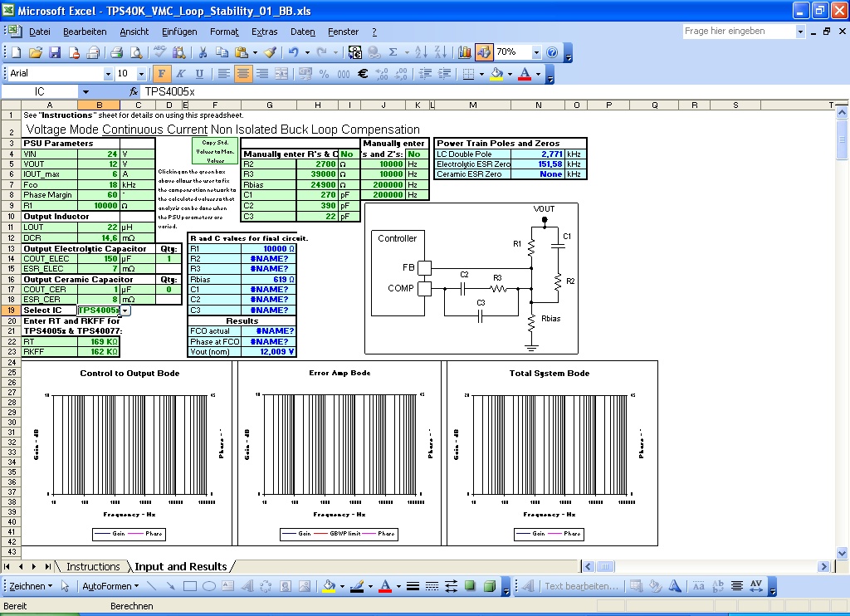The image size is (850, 616).
Task: Sort ascending with the A-Z icon
Action: click(421, 52)
